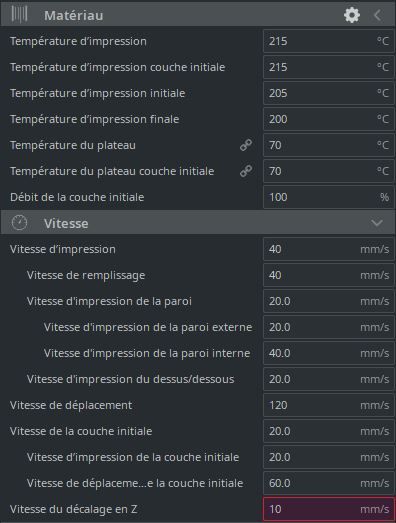
Task: Click Vitesse d'impression du dessus/dessous label
Action: point(130,379)
